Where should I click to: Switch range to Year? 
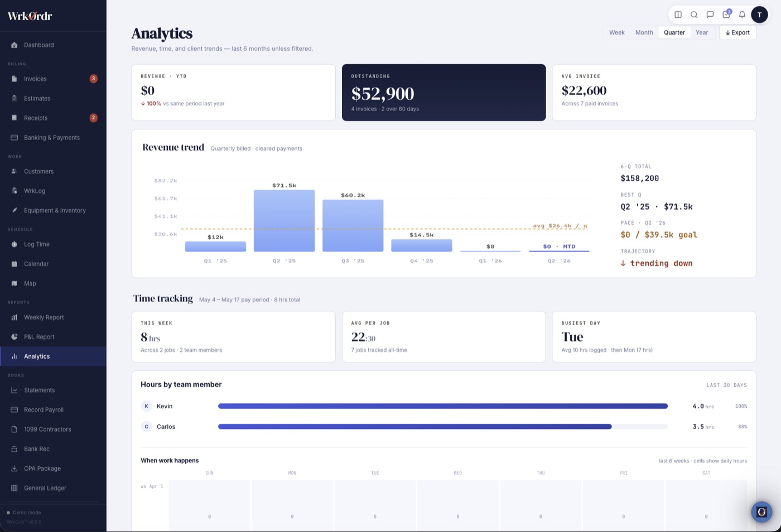[x=702, y=33]
